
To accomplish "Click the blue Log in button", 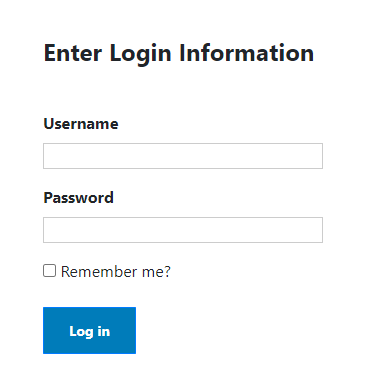I will [x=89, y=330].
